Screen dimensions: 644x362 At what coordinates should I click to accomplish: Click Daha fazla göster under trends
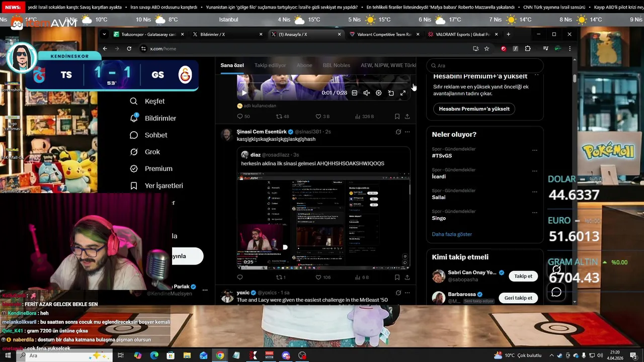tap(452, 234)
